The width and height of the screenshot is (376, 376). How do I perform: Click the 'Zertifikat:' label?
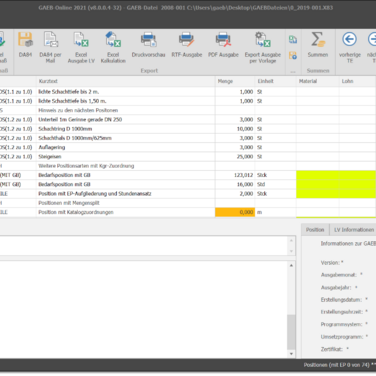(x=332, y=349)
